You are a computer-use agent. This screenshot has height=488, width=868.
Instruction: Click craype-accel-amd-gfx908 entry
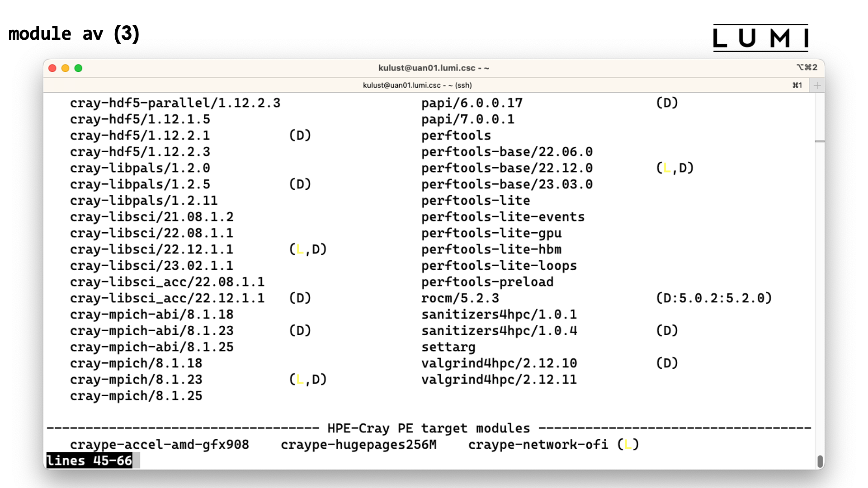click(x=160, y=445)
